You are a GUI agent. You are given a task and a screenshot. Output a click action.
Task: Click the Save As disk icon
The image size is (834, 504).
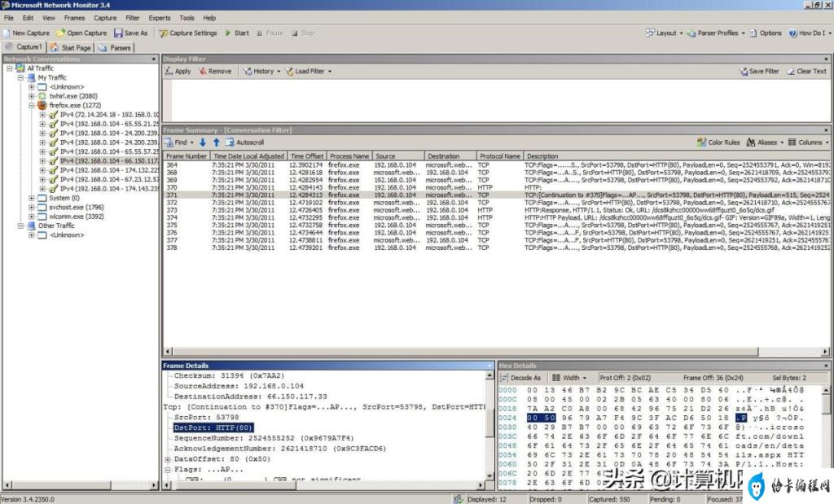pyautogui.click(x=118, y=33)
